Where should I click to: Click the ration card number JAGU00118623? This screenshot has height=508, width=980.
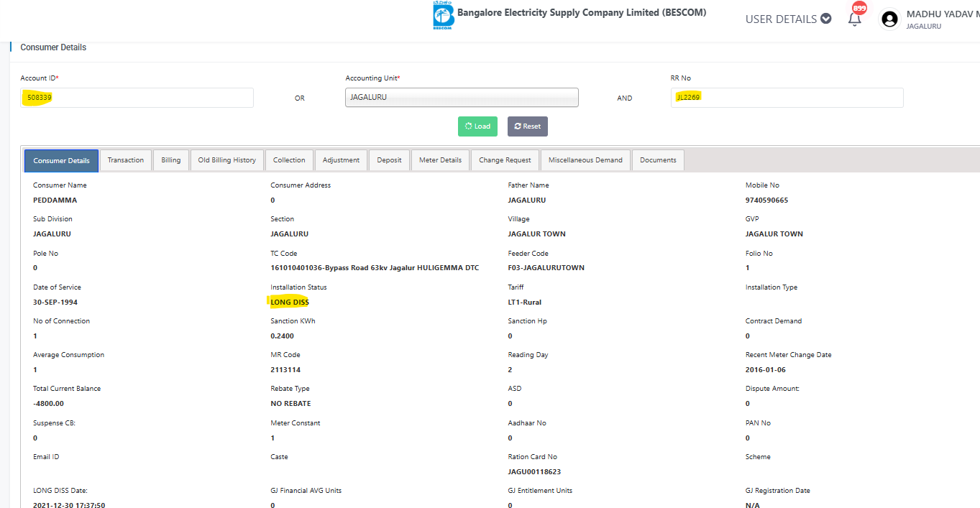click(x=534, y=472)
